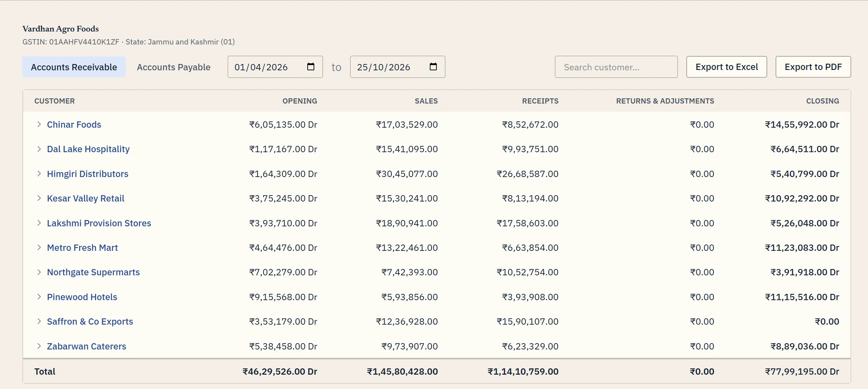This screenshot has height=389, width=868.
Task: Expand the Chinar Foods row
Action: (x=39, y=124)
